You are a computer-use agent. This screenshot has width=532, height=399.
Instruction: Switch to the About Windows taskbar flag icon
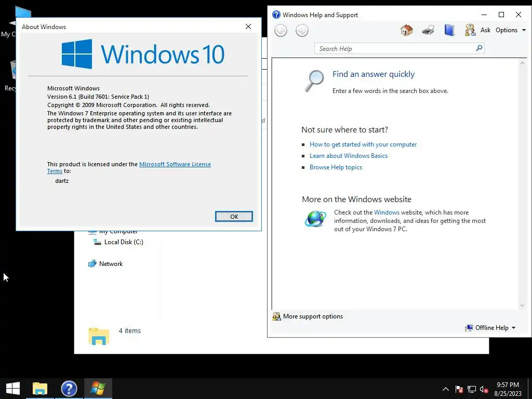coord(98,389)
